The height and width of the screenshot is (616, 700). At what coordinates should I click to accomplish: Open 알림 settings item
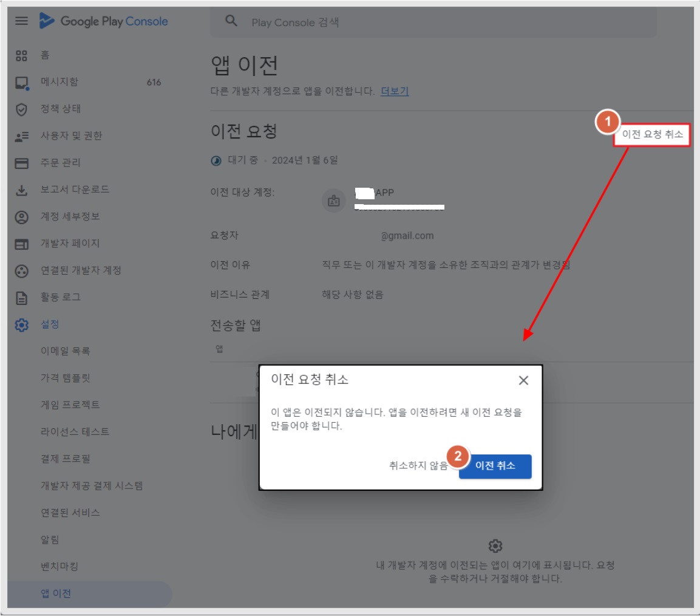(50, 539)
